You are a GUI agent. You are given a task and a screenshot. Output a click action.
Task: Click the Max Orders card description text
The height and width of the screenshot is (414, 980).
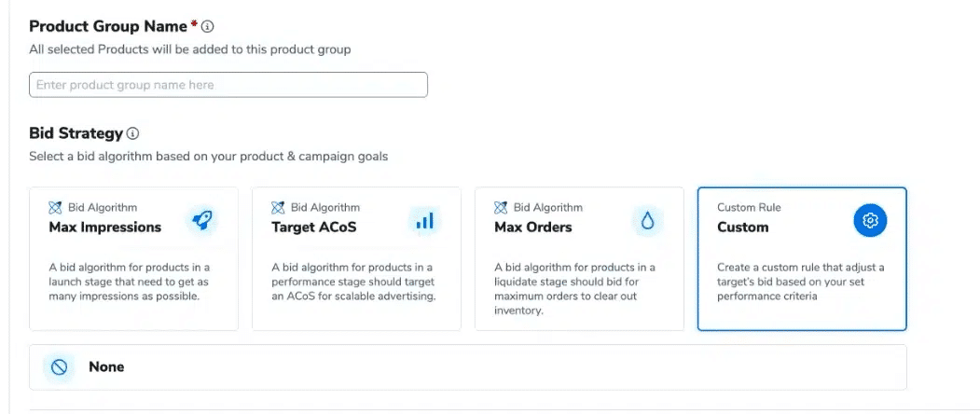pos(575,289)
